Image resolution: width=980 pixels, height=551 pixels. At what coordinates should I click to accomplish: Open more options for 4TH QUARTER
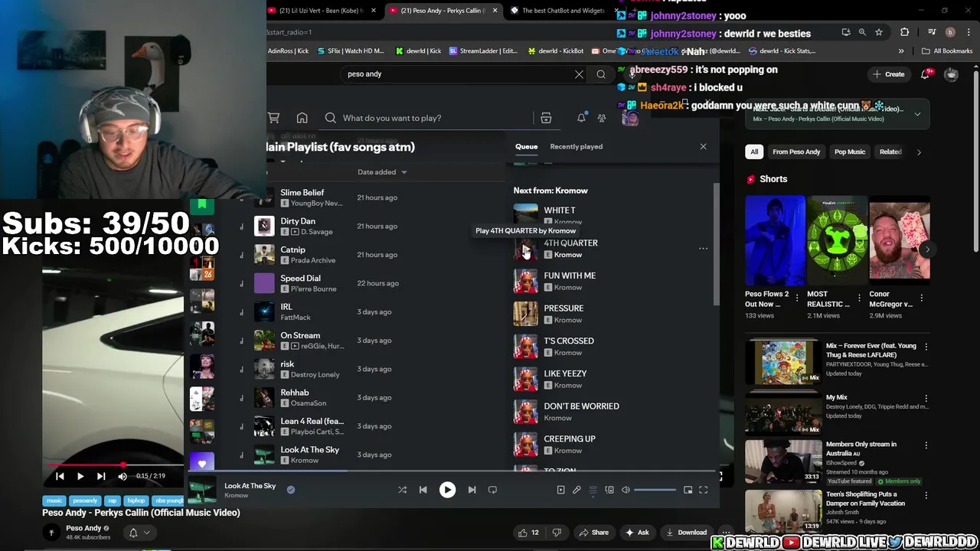tap(703, 249)
